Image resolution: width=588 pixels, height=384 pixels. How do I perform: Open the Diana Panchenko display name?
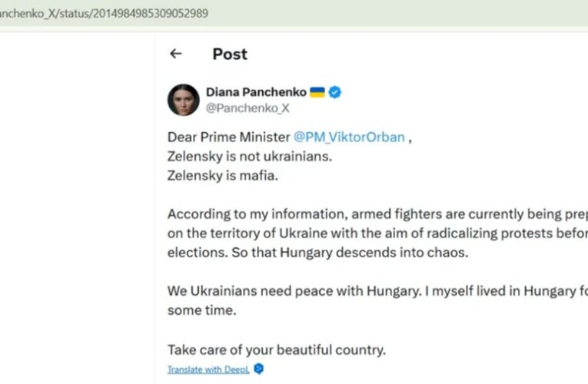point(255,92)
